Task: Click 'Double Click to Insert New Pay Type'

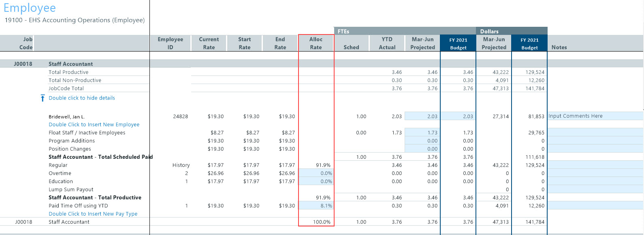Action: (93, 214)
